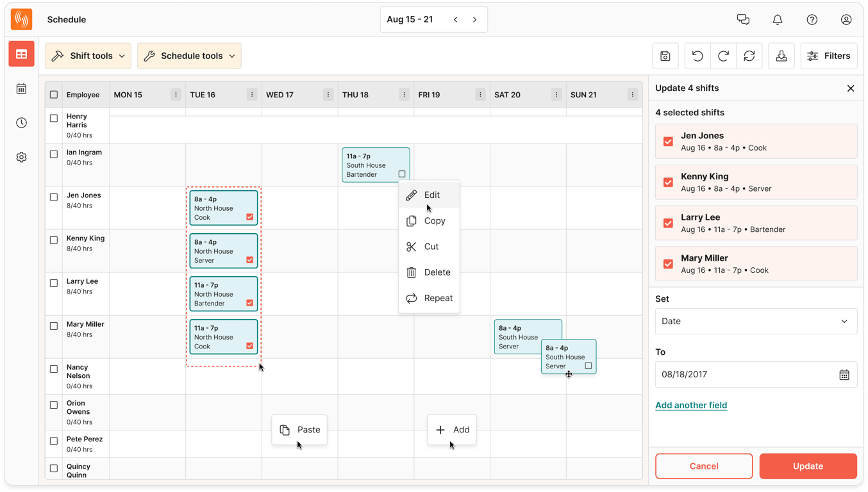
Task: Click the Paste popup option
Action: 299,430
